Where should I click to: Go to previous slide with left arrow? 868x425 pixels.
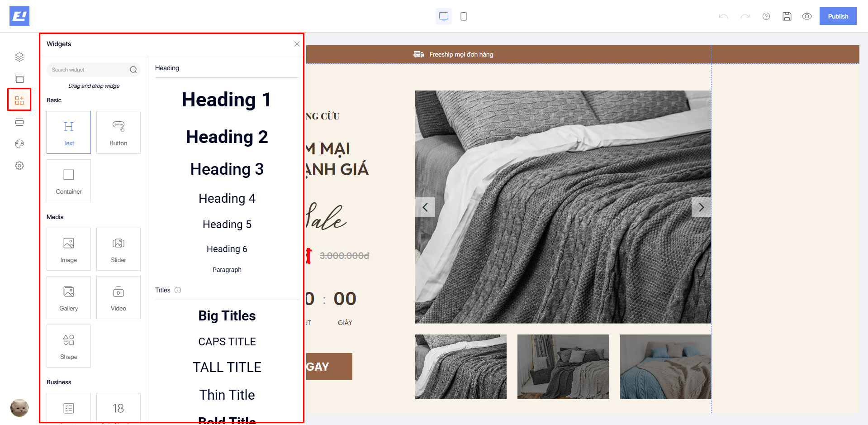point(425,207)
